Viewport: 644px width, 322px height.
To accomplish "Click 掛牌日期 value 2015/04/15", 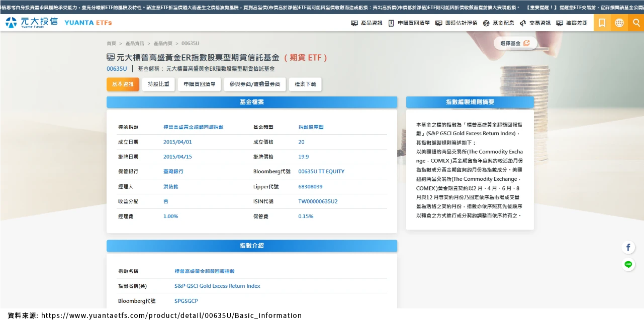I will [x=177, y=157].
